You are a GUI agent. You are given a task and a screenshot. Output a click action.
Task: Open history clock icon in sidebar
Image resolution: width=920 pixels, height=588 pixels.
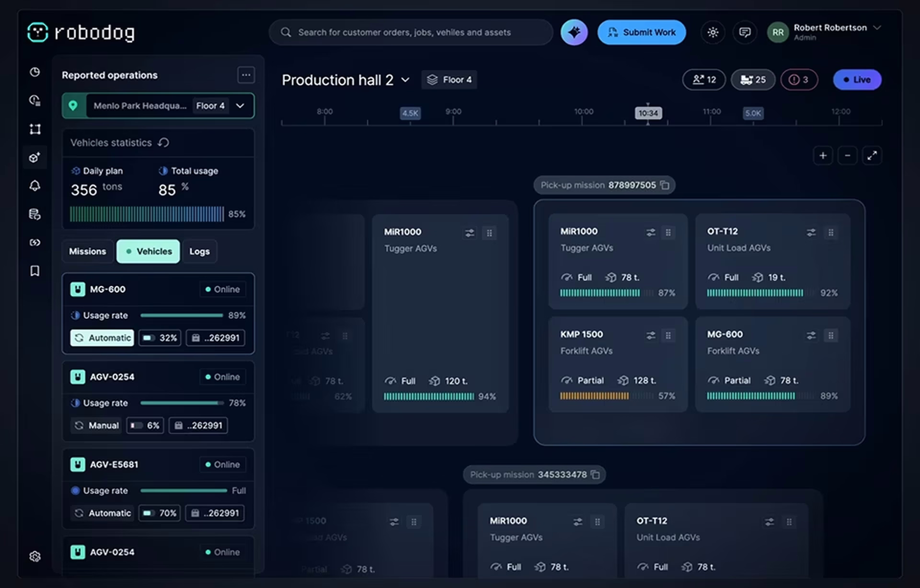click(35, 101)
